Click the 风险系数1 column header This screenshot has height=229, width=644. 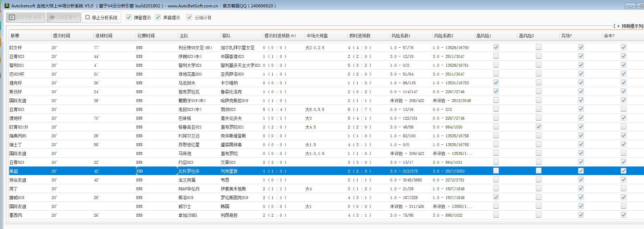coord(401,36)
